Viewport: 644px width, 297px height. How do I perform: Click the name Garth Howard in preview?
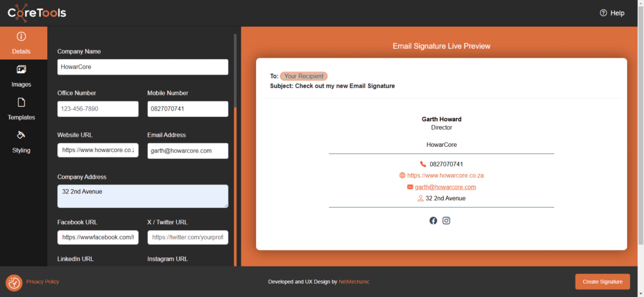coord(441,119)
